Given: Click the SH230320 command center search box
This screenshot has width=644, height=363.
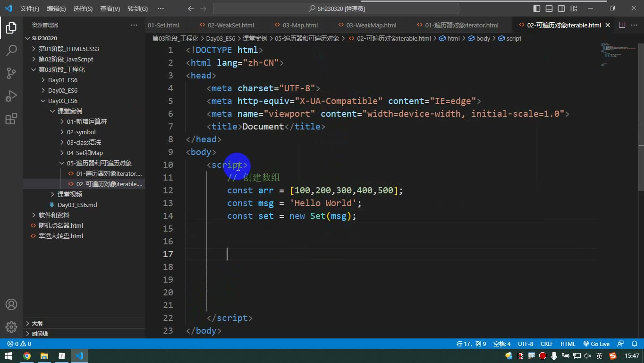Looking at the screenshot, I should (x=336, y=9).
